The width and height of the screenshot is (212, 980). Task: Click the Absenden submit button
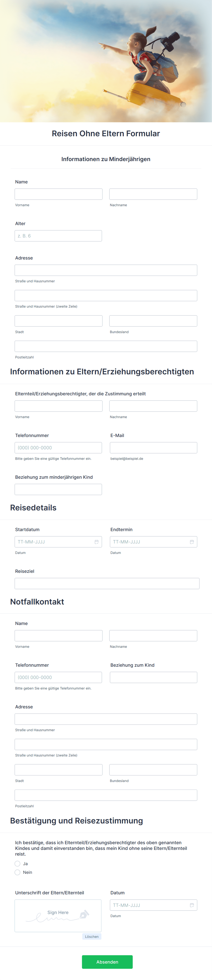[107, 962]
